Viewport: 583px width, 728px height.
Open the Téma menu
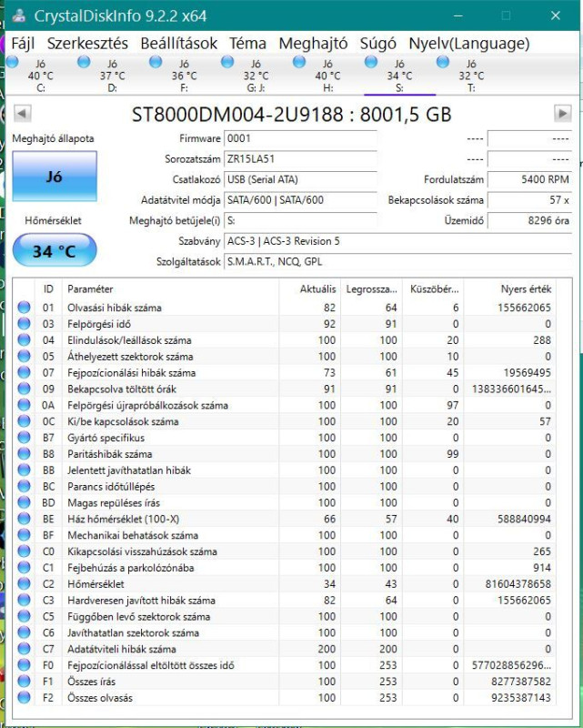click(248, 44)
